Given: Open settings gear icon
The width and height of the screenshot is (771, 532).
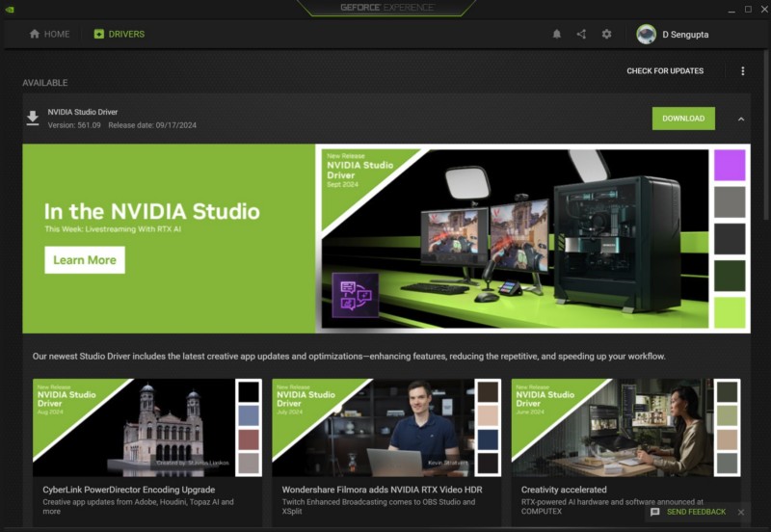Looking at the screenshot, I should tap(607, 34).
